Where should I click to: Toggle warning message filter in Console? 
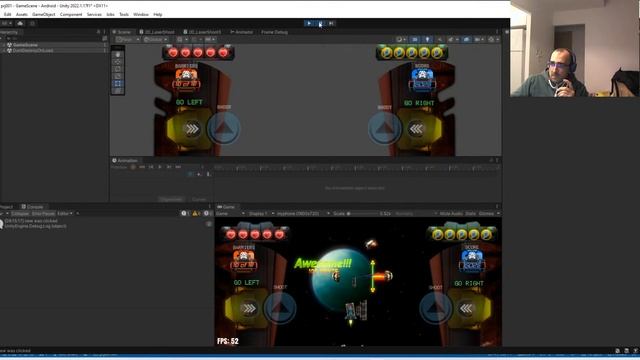point(196,213)
